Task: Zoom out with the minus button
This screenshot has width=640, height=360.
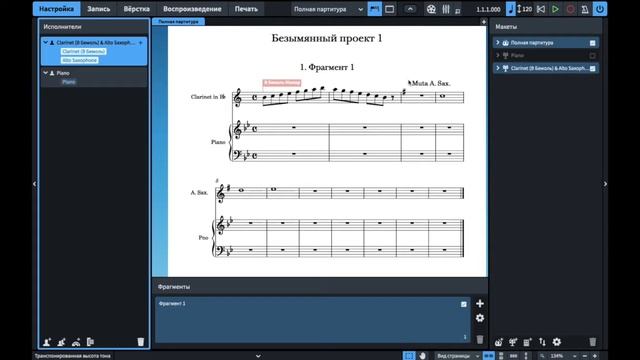Action: [585, 356]
